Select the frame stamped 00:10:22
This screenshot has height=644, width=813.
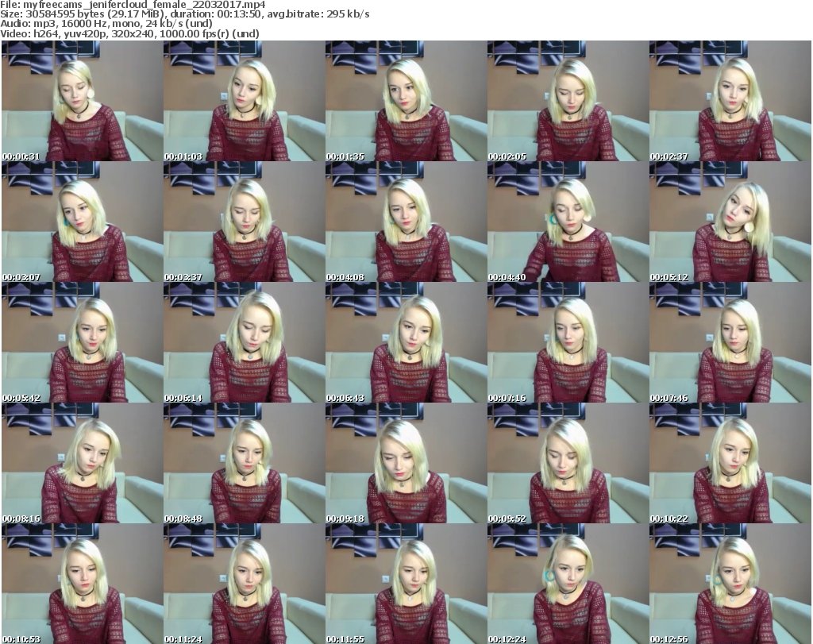click(x=730, y=463)
